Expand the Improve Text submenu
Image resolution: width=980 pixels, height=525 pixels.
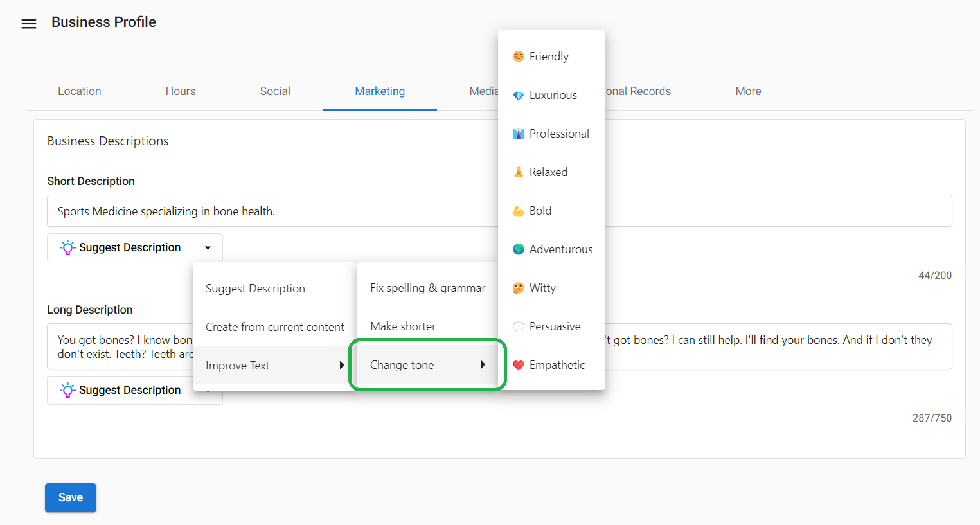[x=274, y=366]
